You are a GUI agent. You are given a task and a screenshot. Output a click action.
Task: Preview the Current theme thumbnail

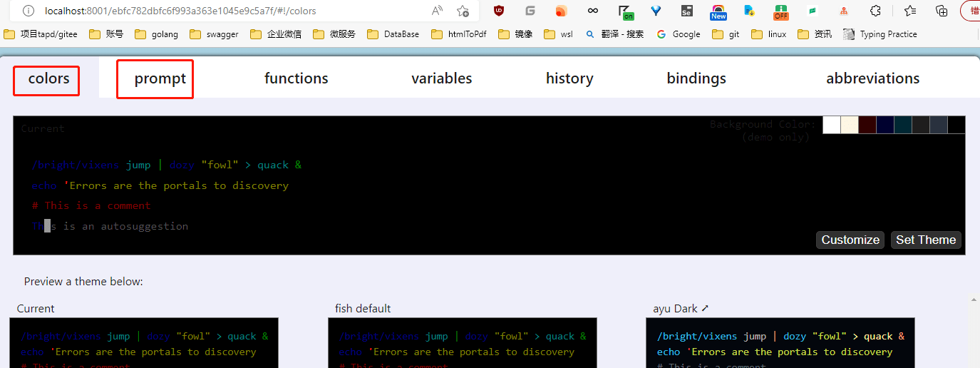pos(144,343)
